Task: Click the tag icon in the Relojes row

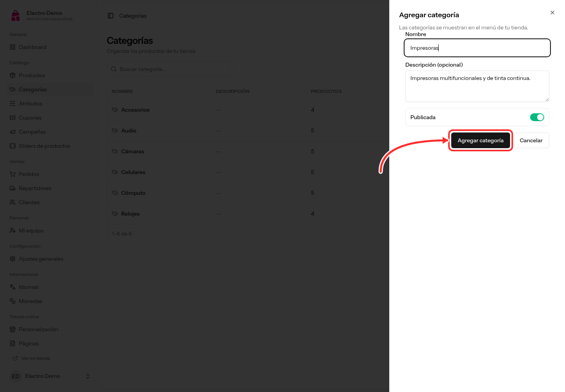Action: point(115,214)
